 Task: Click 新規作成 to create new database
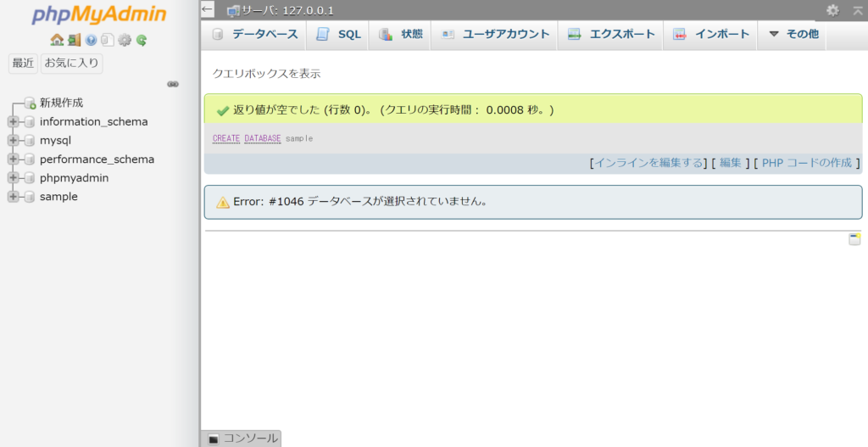tap(61, 103)
